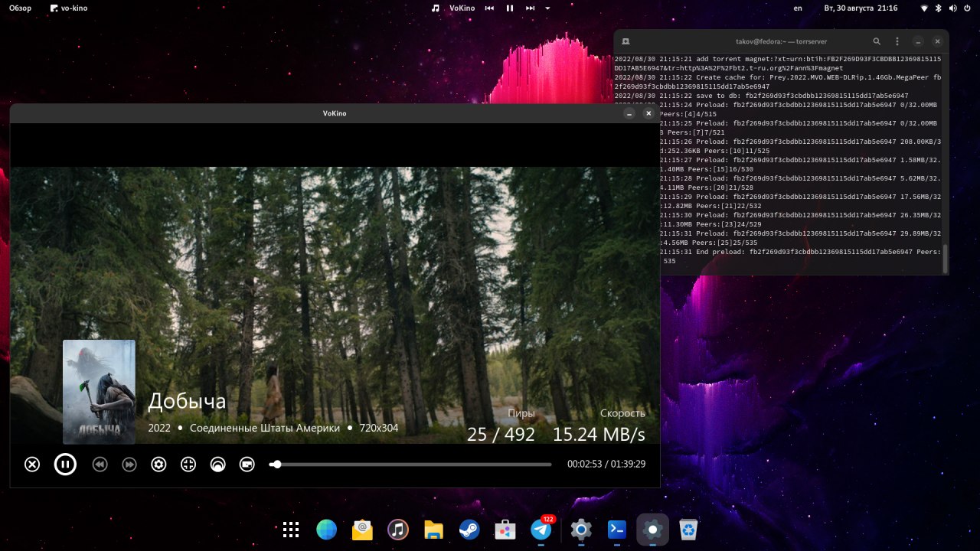Toggle pause in the top bar media control
Screen dimensions: 980x551
pyautogui.click(x=510, y=8)
